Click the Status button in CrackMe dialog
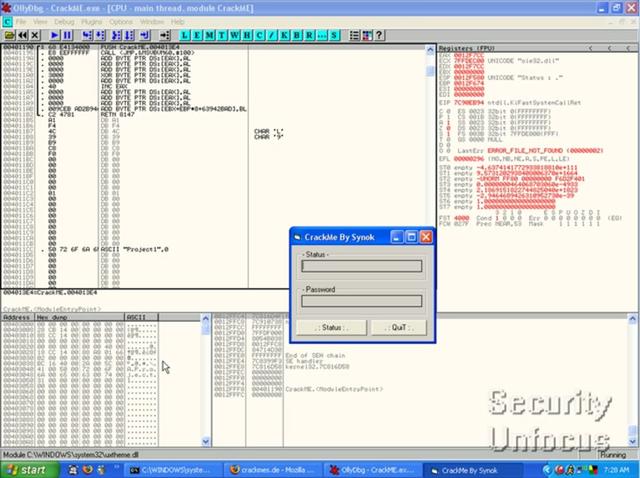 coord(331,327)
